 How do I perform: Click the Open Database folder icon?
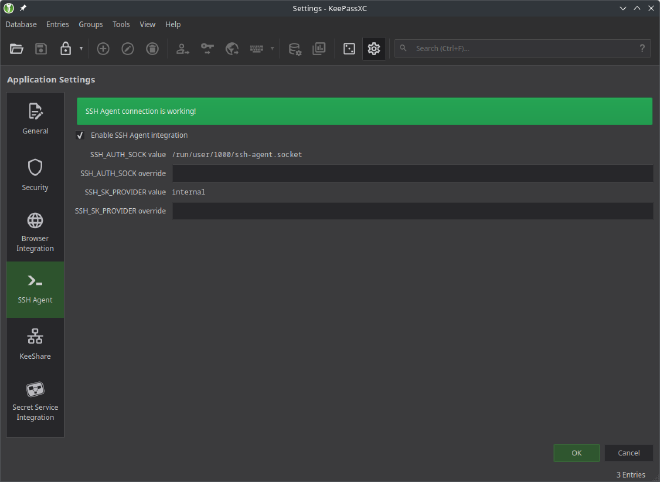tap(16, 49)
